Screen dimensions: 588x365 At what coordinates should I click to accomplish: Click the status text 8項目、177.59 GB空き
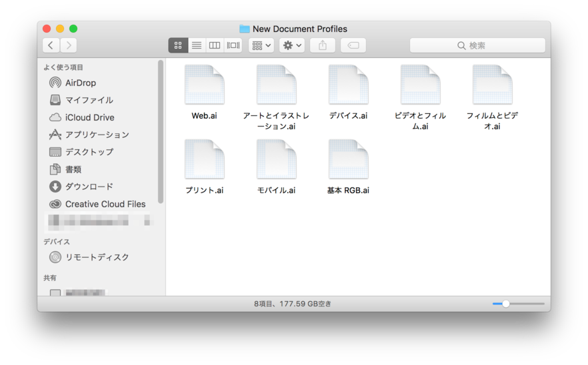tap(293, 304)
